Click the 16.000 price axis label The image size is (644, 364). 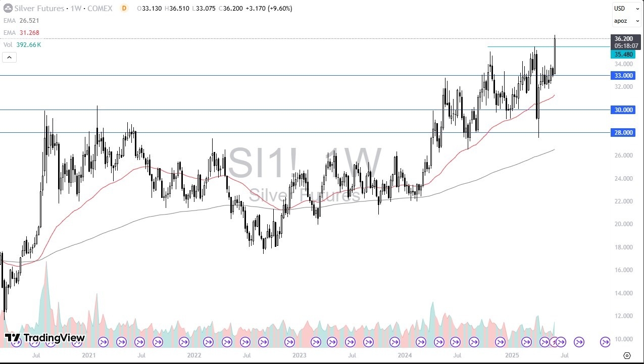(x=624, y=270)
